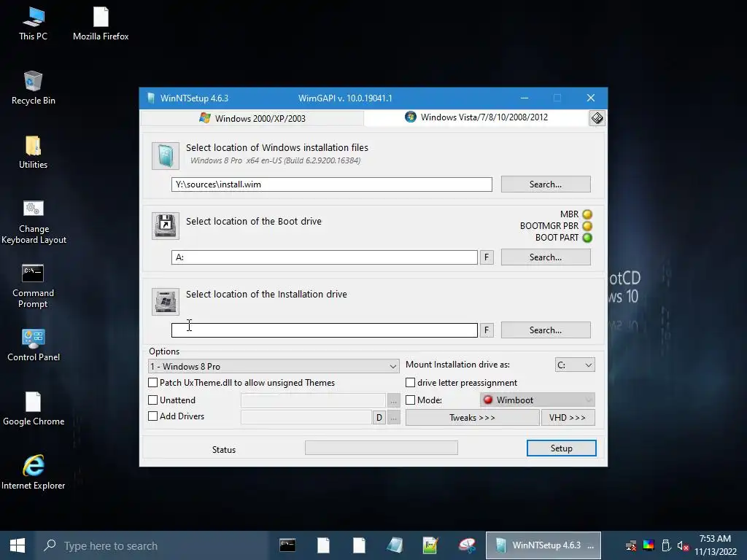The image size is (747, 560).
Task: Click the F button beside Installation drive
Action: pos(487,330)
